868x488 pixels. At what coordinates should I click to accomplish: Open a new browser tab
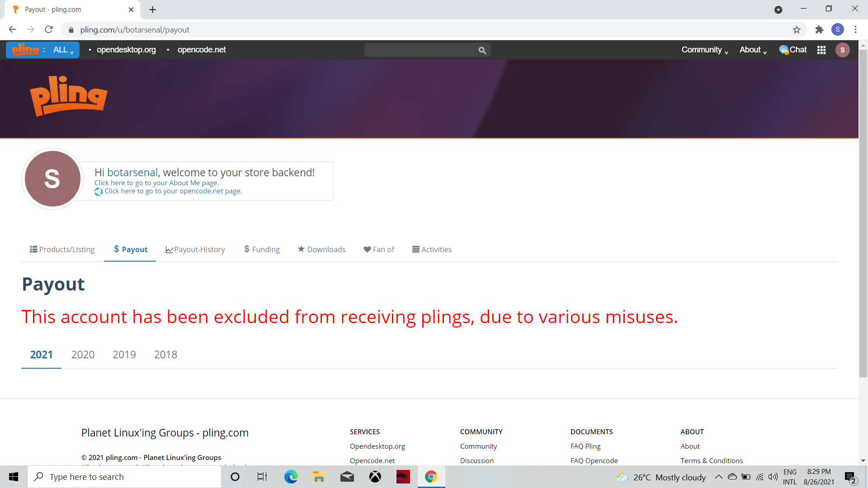(x=152, y=9)
